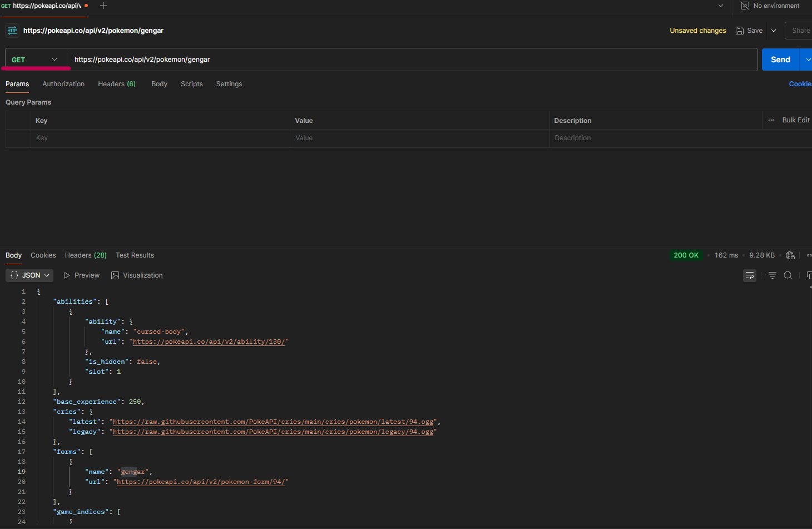The height and width of the screenshot is (529, 812).
Task: Click the "forms" key in the JSON
Action: pyautogui.click(x=67, y=452)
